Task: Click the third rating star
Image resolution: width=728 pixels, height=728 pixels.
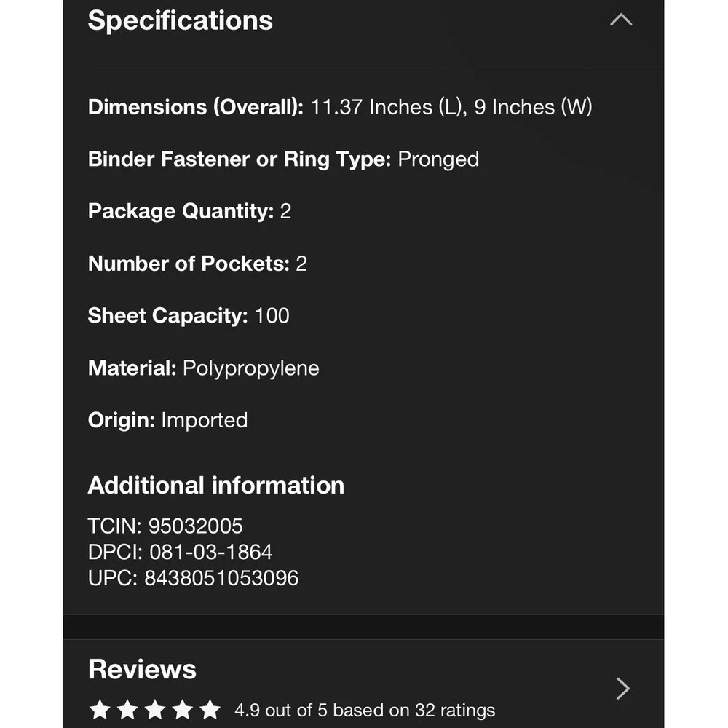Action: coord(155,709)
